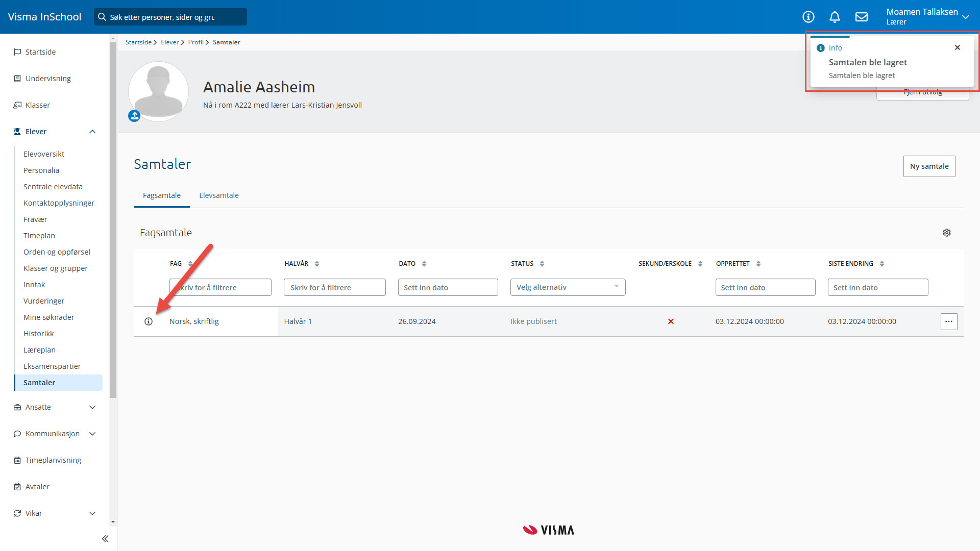Open the three-dot row actions menu
Screen dimensions: 980x551
949,321
